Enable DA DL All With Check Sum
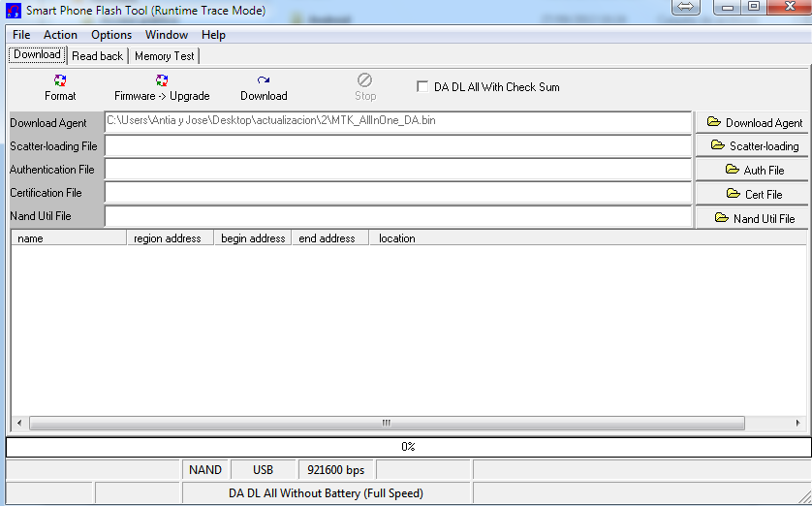This screenshot has width=812, height=506. coord(422,86)
